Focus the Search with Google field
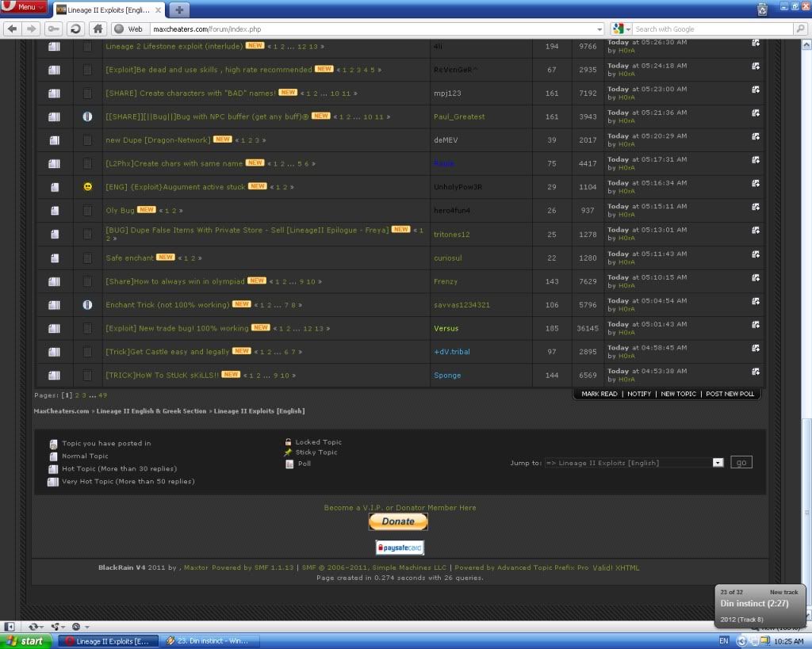Viewport: 812px width, 649px height. coord(714,29)
